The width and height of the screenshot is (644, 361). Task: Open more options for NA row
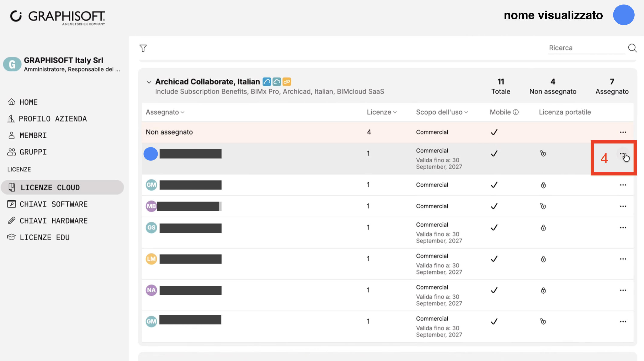[x=623, y=290]
